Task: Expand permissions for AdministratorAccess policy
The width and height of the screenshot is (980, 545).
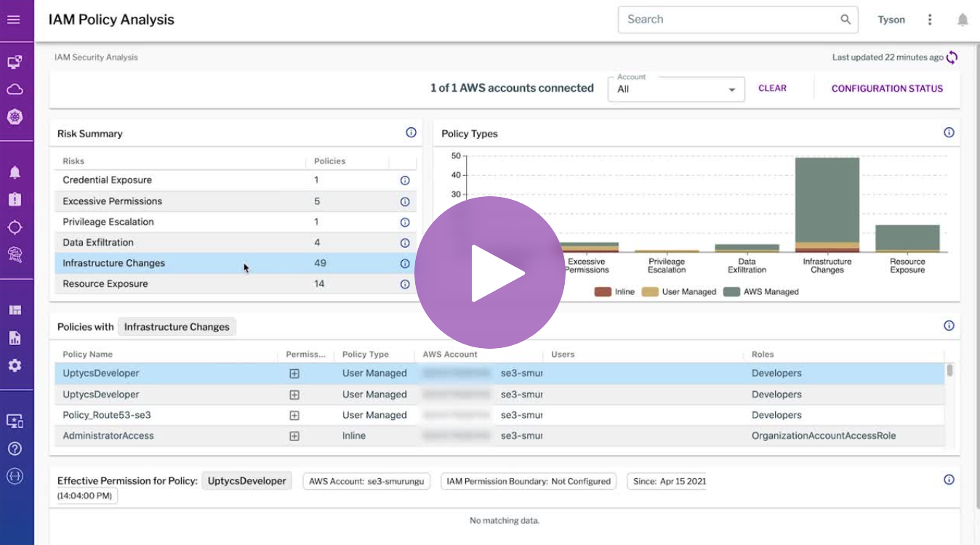Action: (x=294, y=436)
